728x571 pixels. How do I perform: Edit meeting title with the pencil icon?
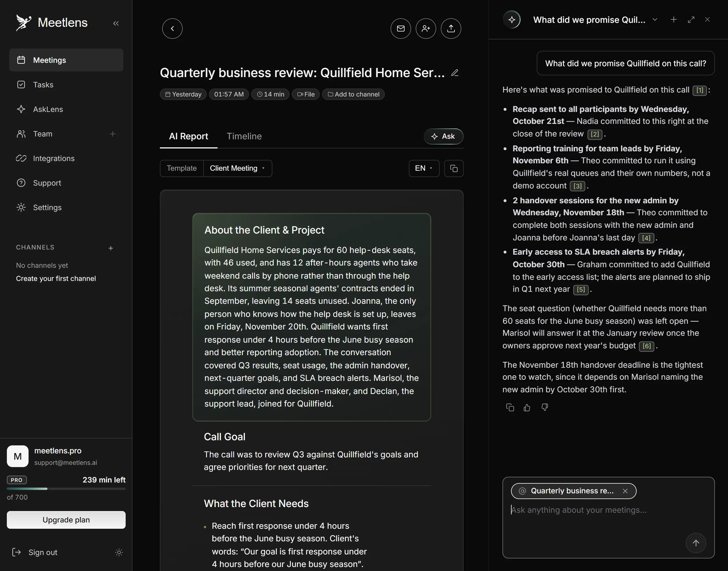click(455, 73)
